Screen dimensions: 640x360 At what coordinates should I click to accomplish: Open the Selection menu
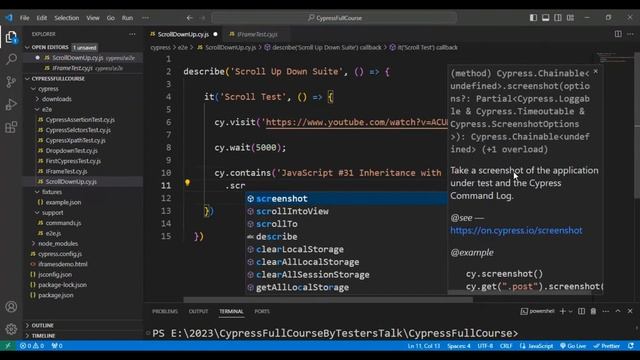[x=67, y=18]
